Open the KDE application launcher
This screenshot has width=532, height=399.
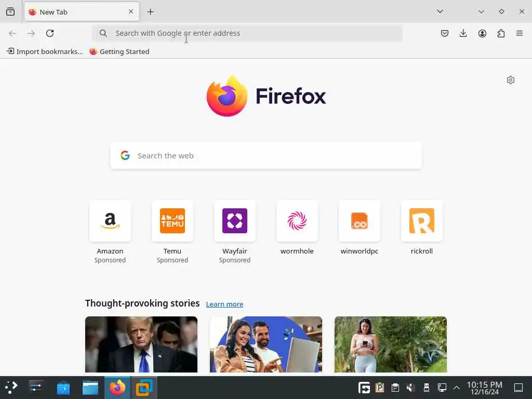pos(11,388)
